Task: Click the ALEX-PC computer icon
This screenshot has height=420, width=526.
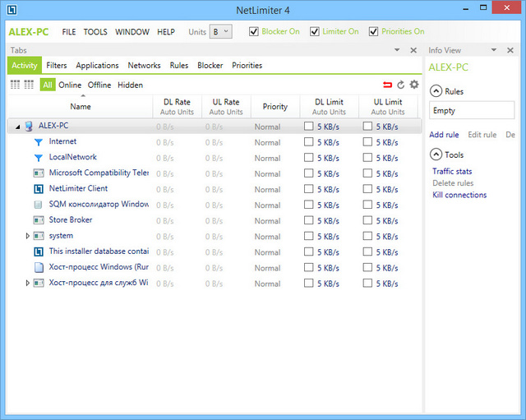Action: click(28, 127)
